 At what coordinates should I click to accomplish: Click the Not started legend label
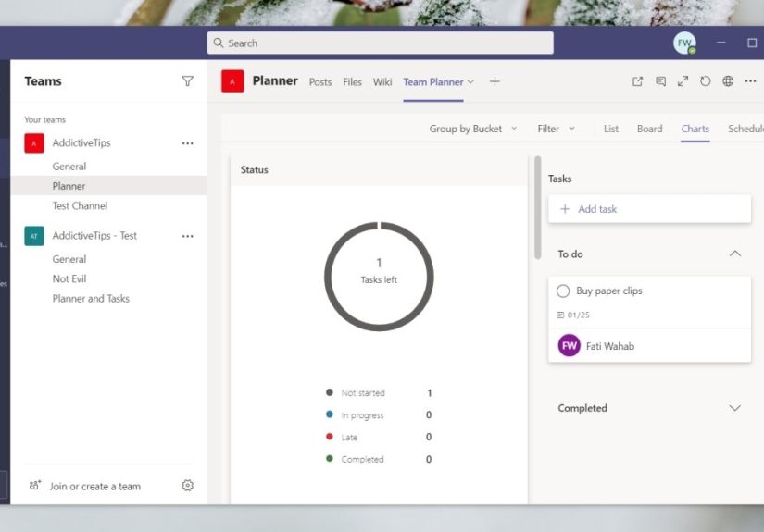363,393
